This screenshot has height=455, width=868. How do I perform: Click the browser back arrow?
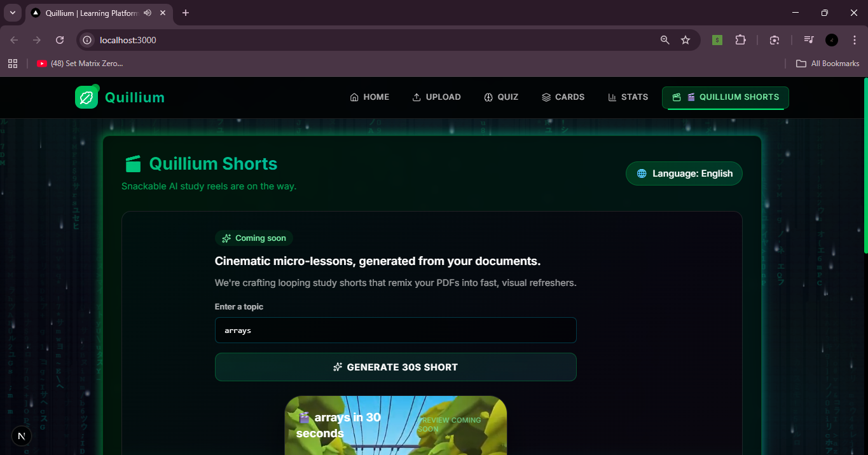point(14,40)
